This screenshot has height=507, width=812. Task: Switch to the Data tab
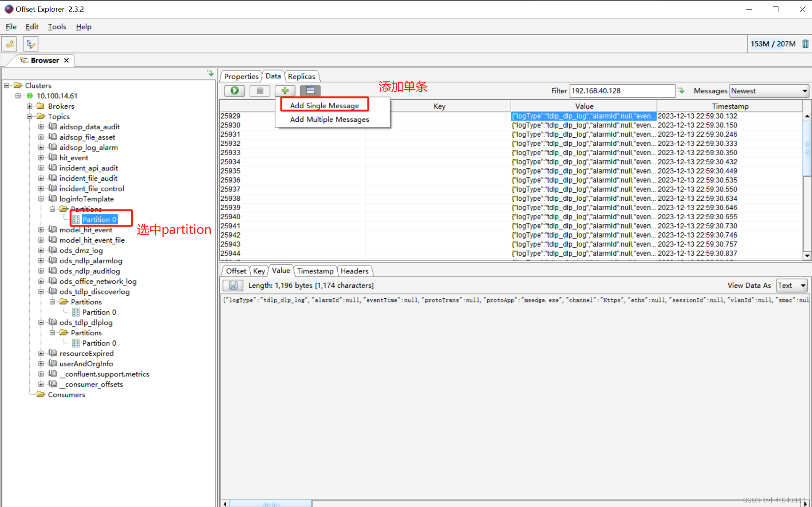point(273,76)
